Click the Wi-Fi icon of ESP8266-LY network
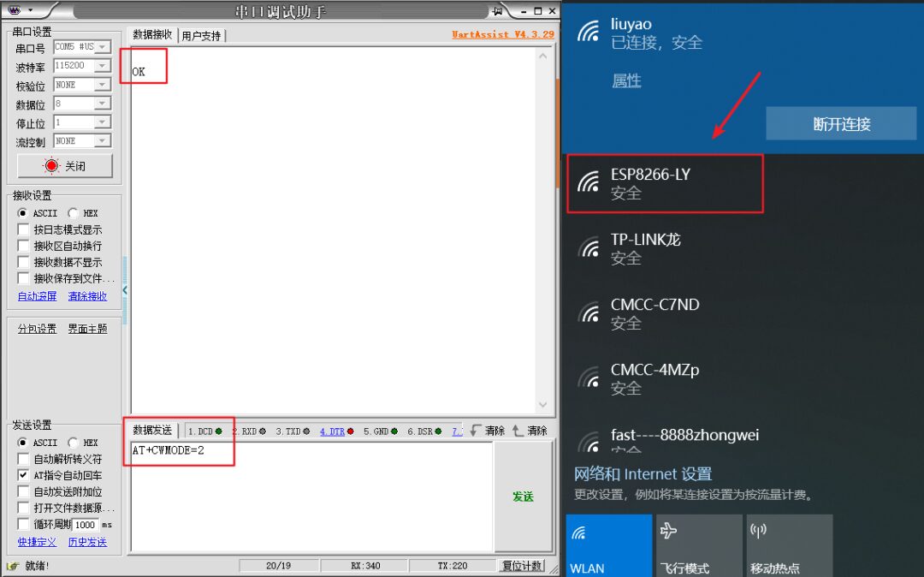This screenshot has height=577, width=924. pos(588,181)
